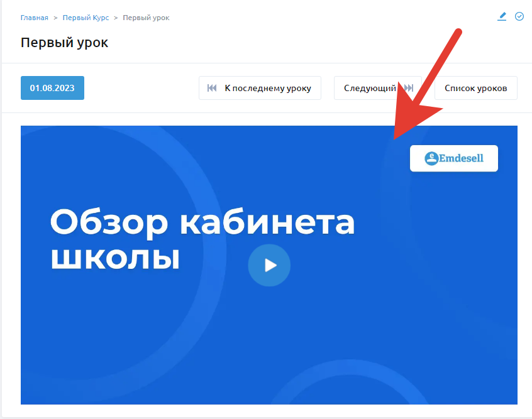Click the К последнему уроку button

click(x=260, y=88)
